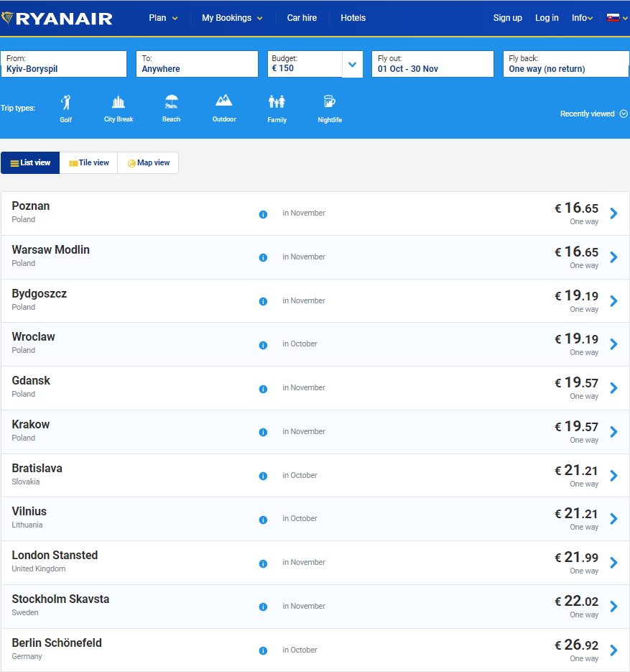The image size is (630, 672).
Task: Click Vilnius's 'in October' text
Action: (300, 519)
